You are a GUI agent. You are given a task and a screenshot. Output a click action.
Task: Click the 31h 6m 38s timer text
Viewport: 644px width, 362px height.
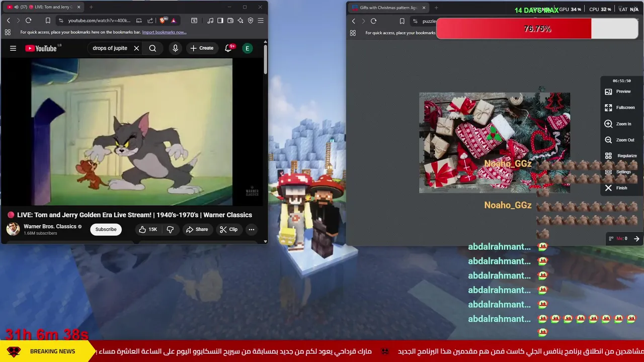pos(47,334)
